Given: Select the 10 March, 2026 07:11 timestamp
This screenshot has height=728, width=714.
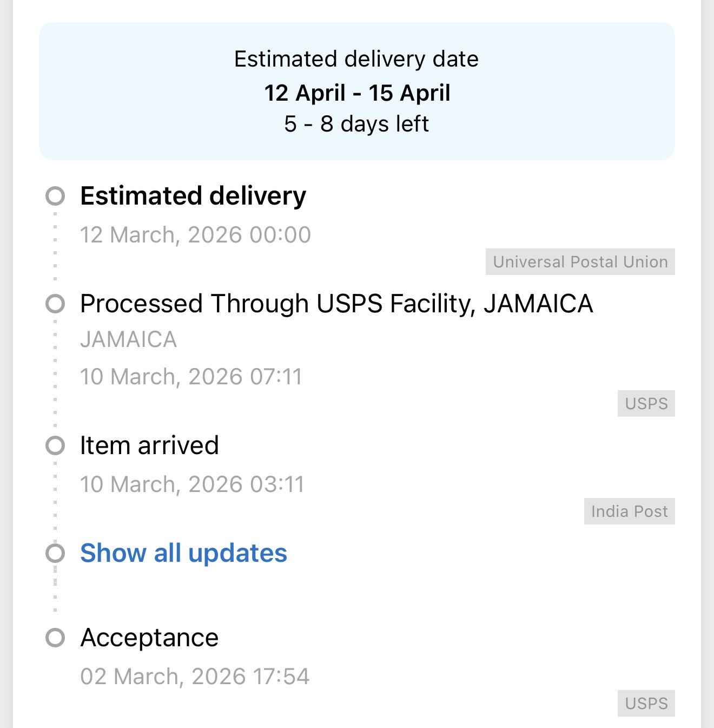Looking at the screenshot, I should 191,377.
